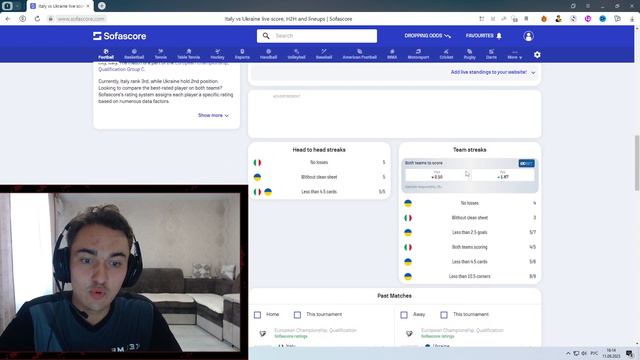This screenshot has height=360, width=640.
Task: Toggle This tournament checkbox next to Away
Action: pyautogui.click(x=444, y=315)
